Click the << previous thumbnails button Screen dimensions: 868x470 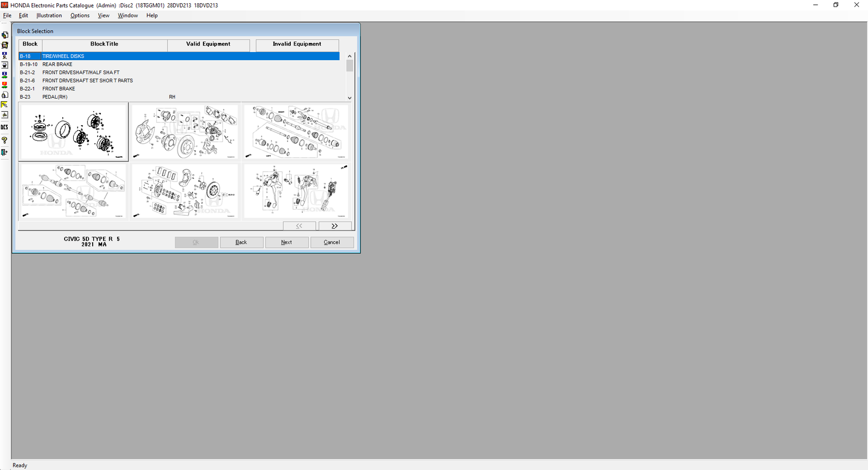[x=299, y=226]
